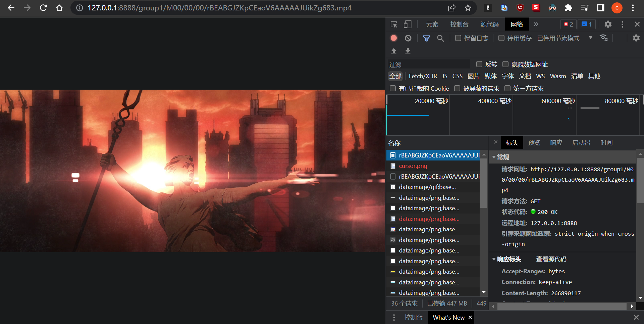Check the 被屏蔽的请求 option
This screenshot has height=324, width=644.
click(x=457, y=88)
